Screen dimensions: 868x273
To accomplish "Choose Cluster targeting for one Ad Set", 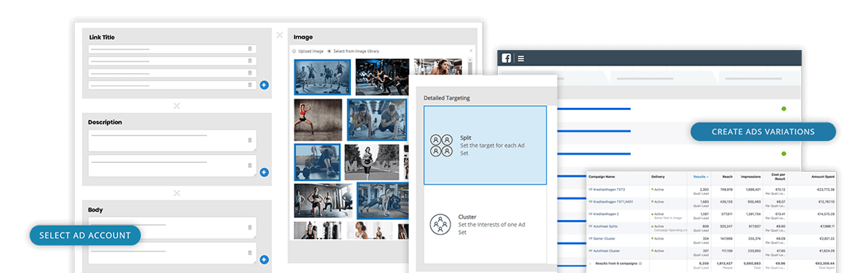I will tap(485, 224).
